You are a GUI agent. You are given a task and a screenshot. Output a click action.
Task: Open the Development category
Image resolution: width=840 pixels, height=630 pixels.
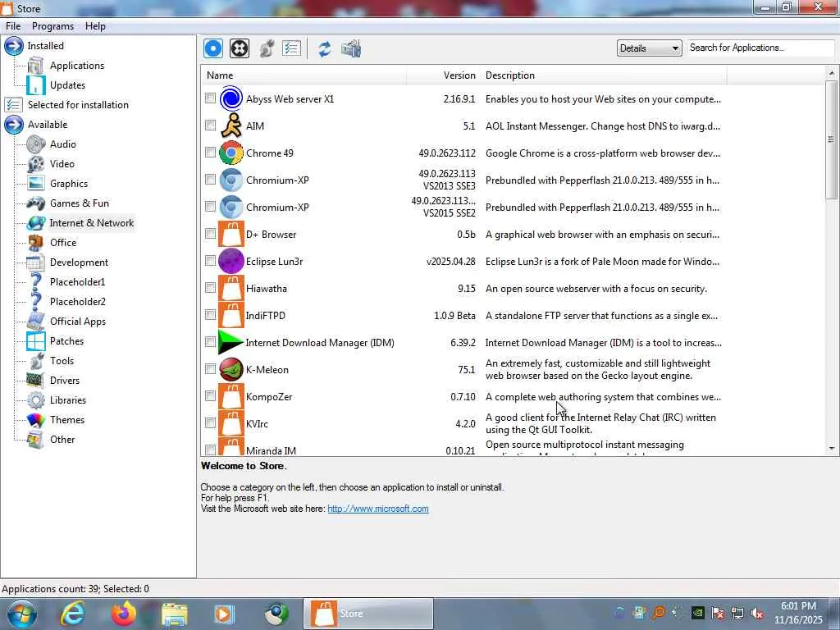(79, 262)
